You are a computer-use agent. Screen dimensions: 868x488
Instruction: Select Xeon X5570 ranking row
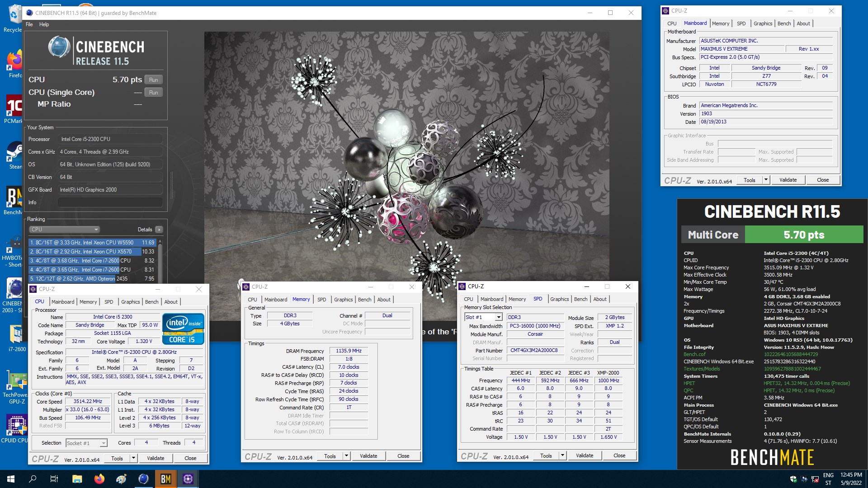click(x=92, y=252)
